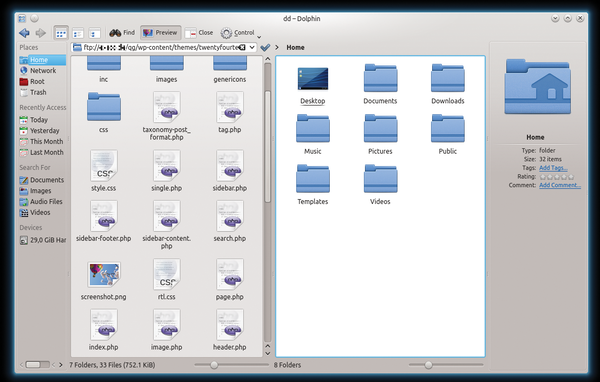Viewport: 600px width, 382px height.
Task: Open the Documents folder in Home view
Action: 380,84
